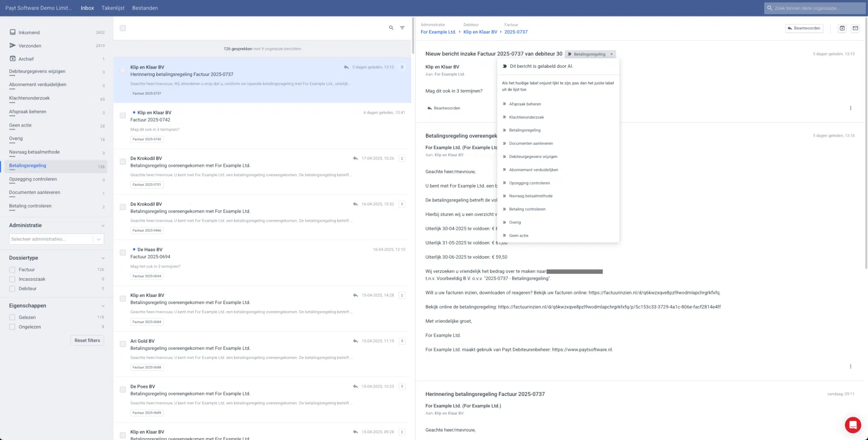
Task: Click reply arrow on De Poes BV row
Action: pyautogui.click(x=355, y=386)
